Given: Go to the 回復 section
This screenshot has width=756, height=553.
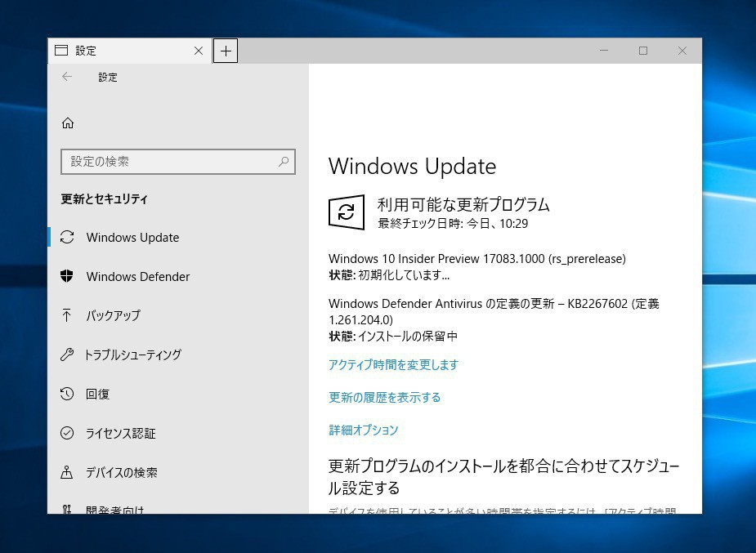Looking at the screenshot, I should pos(97,394).
